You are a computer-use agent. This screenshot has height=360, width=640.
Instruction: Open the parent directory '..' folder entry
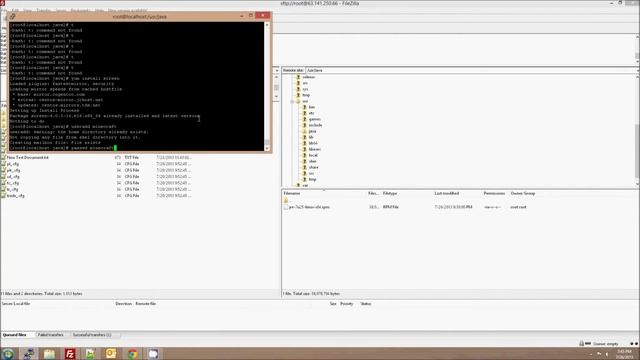click(286, 200)
